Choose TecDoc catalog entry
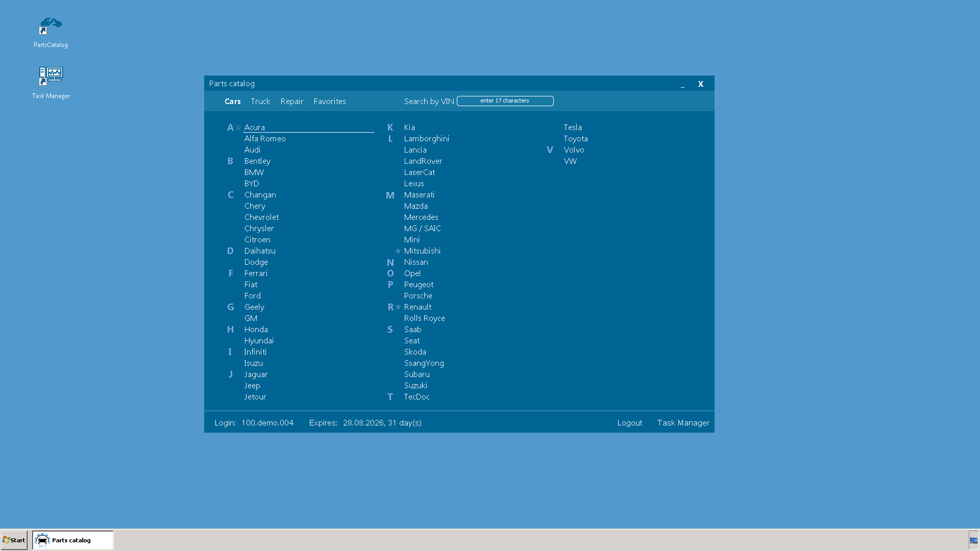Screen dimensions: 980x551 tap(416, 397)
